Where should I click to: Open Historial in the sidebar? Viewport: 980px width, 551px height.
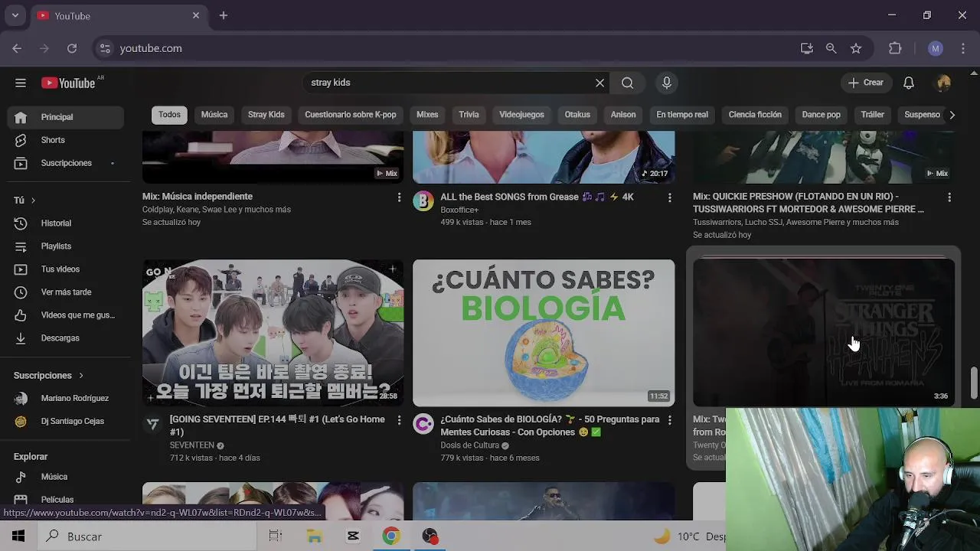[65, 223]
